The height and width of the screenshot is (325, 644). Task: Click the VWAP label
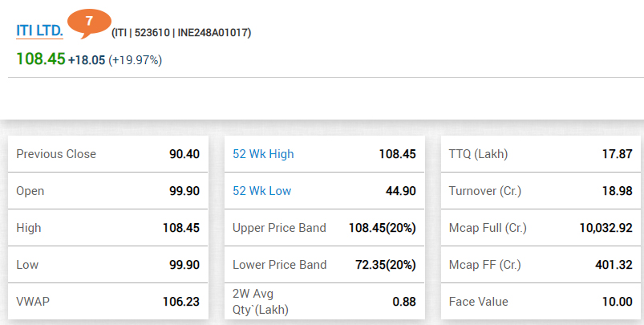point(32,302)
